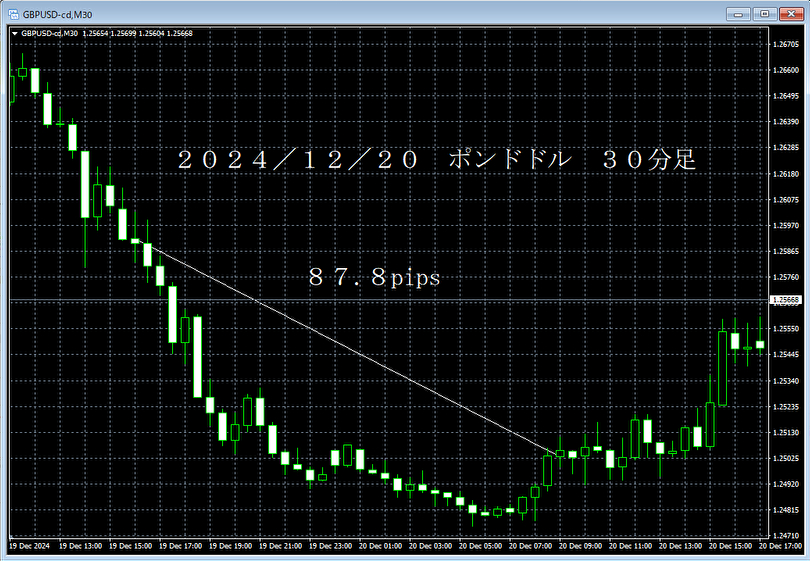The width and height of the screenshot is (810, 561).
Task: Click the 20 Dec 05:00 time label
Action: click(x=480, y=546)
